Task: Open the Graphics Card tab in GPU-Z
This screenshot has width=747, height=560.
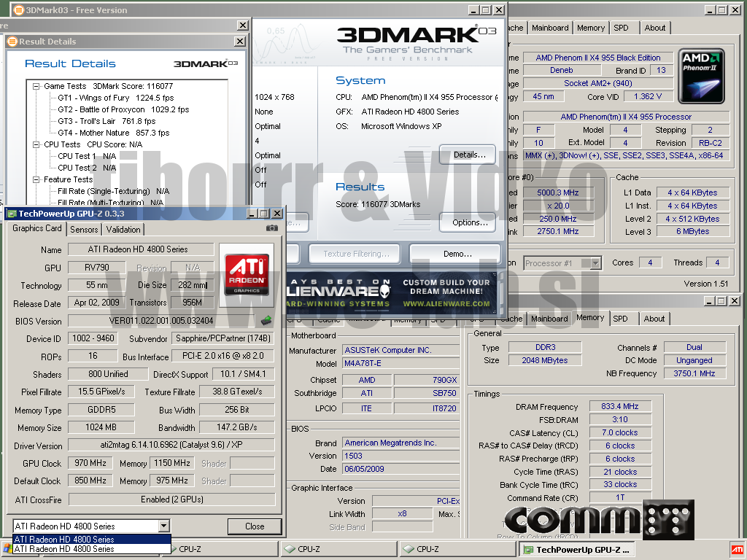Action: pos(37,228)
